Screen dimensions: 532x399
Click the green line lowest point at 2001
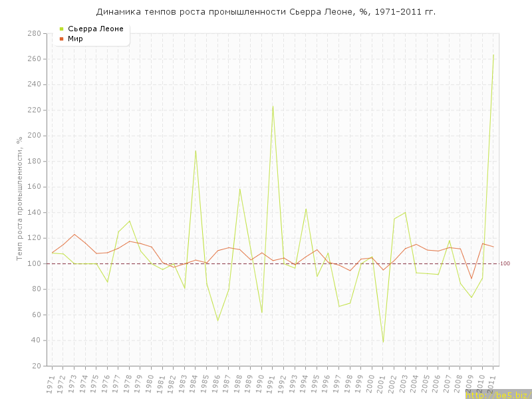(x=383, y=342)
